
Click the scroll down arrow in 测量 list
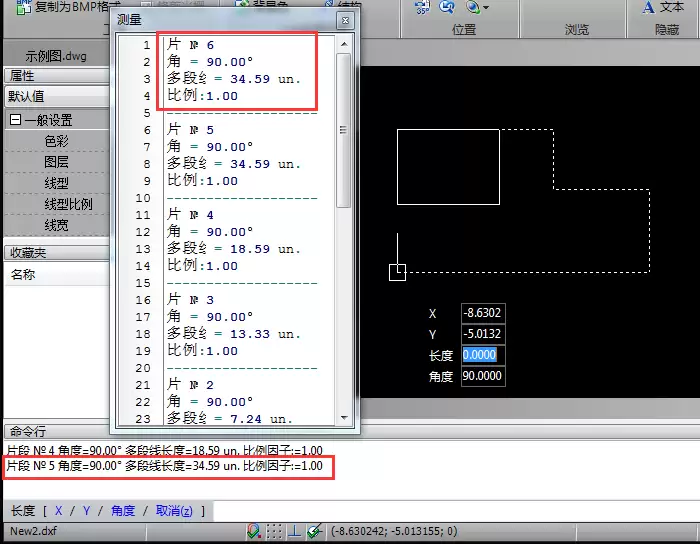pos(344,418)
